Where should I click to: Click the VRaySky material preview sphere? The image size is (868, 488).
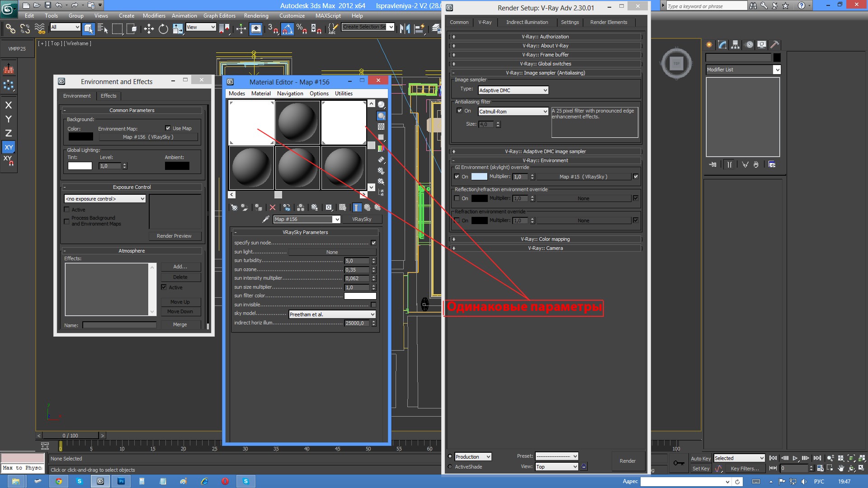(250, 122)
